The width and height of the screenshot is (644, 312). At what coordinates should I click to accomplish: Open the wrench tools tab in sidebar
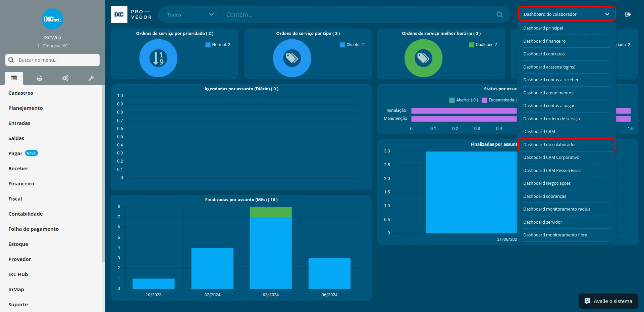click(x=91, y=78)
